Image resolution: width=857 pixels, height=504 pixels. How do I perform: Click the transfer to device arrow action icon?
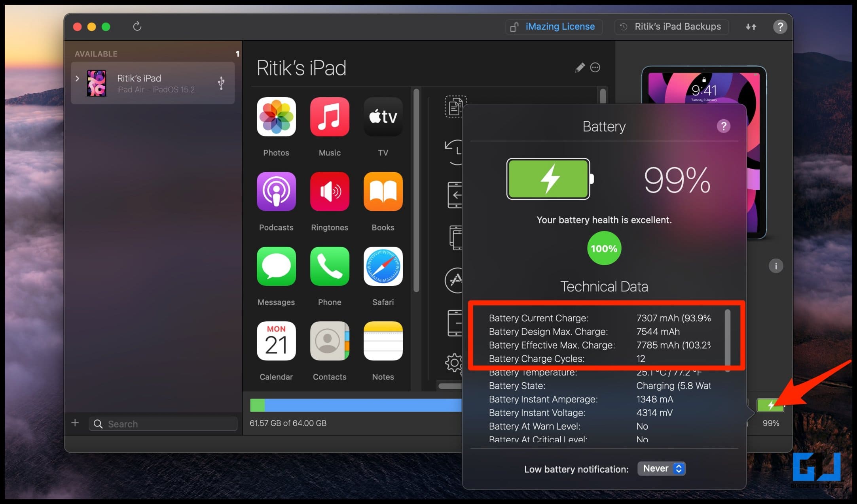click(455, 195)
